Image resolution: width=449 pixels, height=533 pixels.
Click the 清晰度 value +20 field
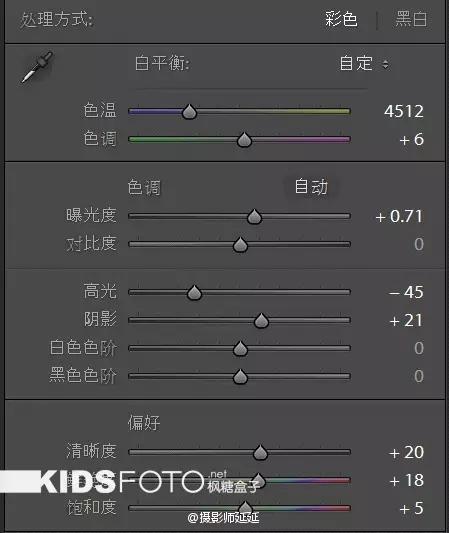pos(406,452)
